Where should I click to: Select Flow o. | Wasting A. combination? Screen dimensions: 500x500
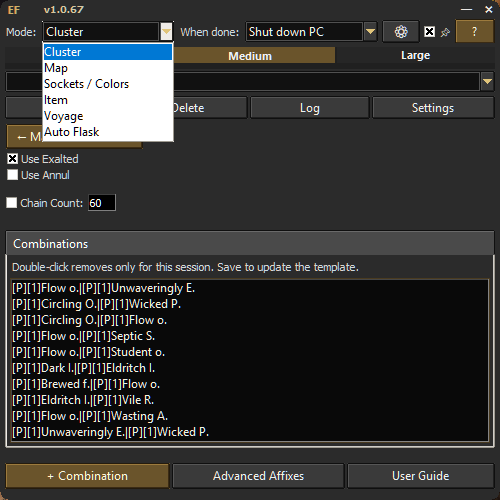(250, 416)
